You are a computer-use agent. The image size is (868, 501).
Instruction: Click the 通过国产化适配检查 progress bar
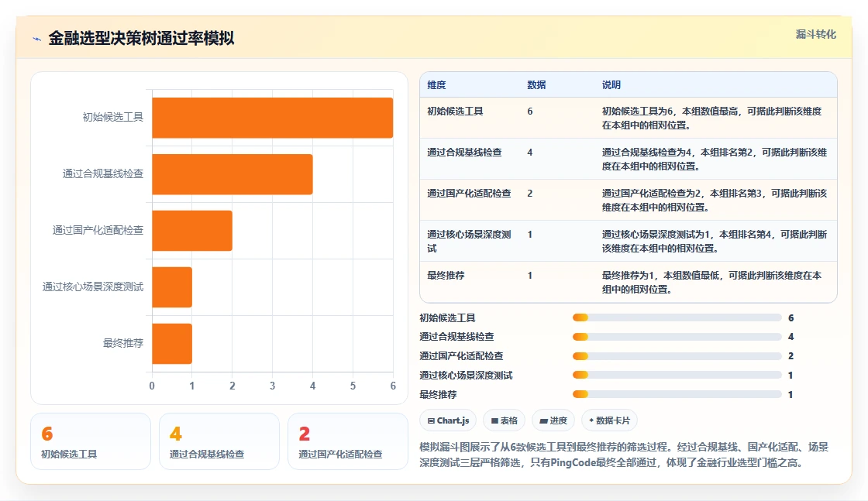click(677, 356)
